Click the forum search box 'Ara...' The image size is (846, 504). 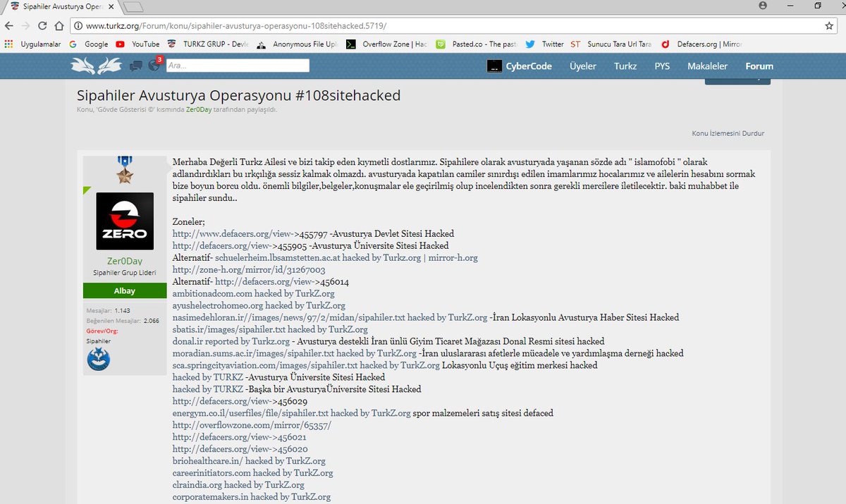pos(238,66)
